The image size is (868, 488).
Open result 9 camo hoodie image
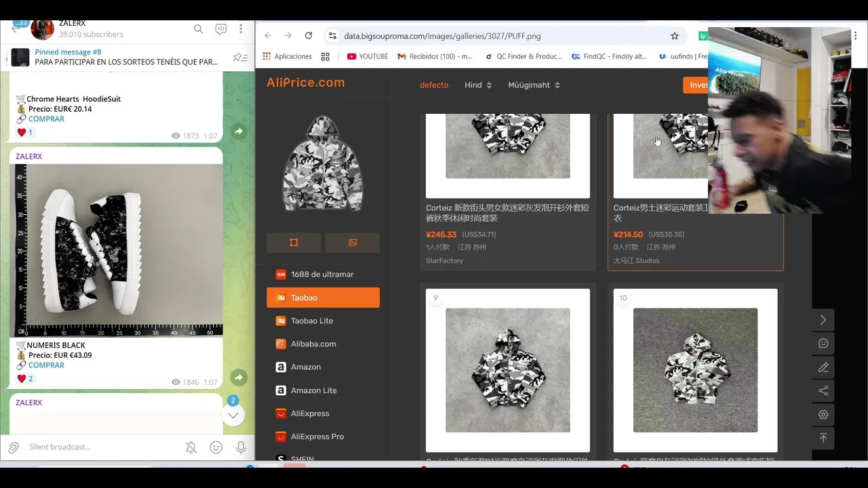[x=508, y=370]
